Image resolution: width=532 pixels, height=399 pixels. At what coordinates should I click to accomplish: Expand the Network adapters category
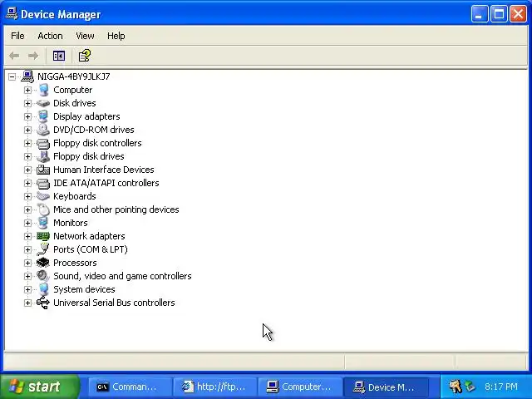tap(27, 236)
